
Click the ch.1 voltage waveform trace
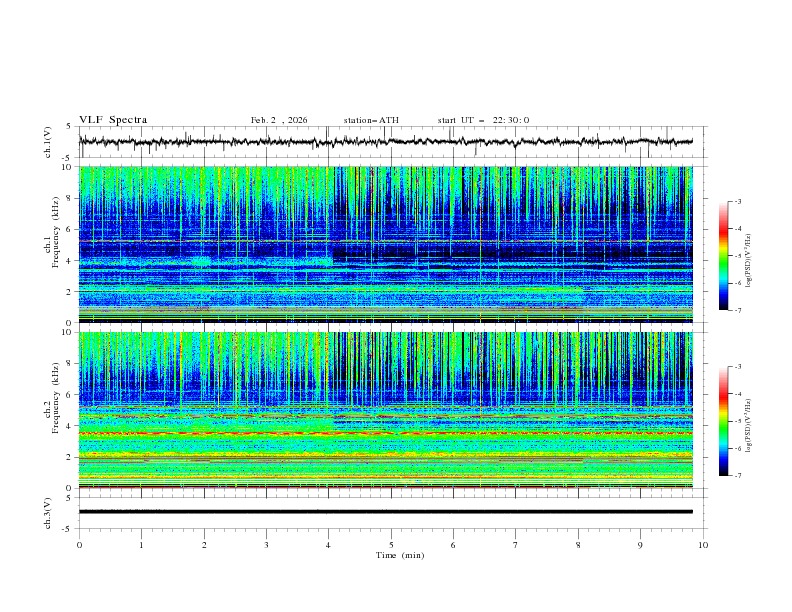(x=385, y=142)
